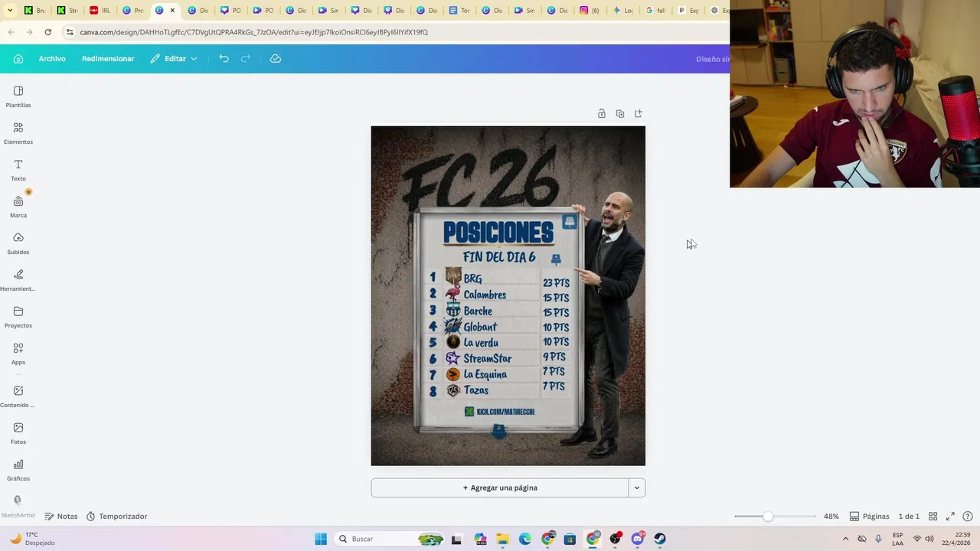Switch to the fall Google tab
Image resolution: width=980 pixels, height=551 pixels.
pos(655,11)
